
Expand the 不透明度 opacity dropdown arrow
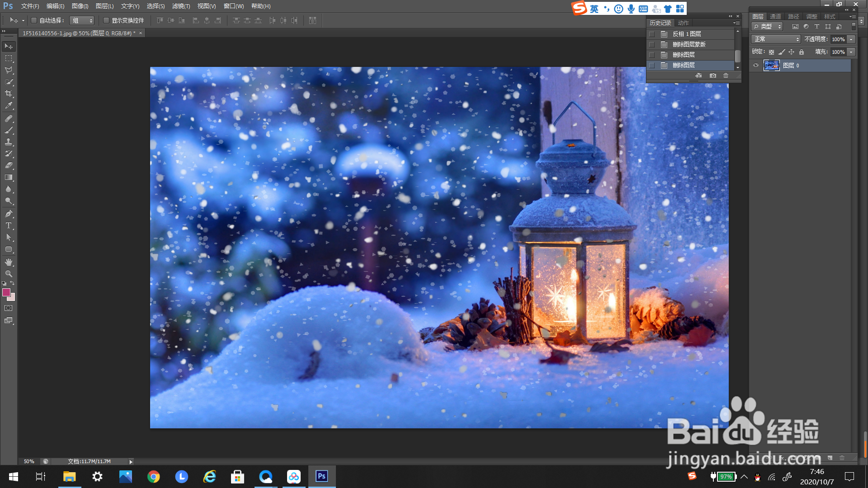(x=851, y=39)
